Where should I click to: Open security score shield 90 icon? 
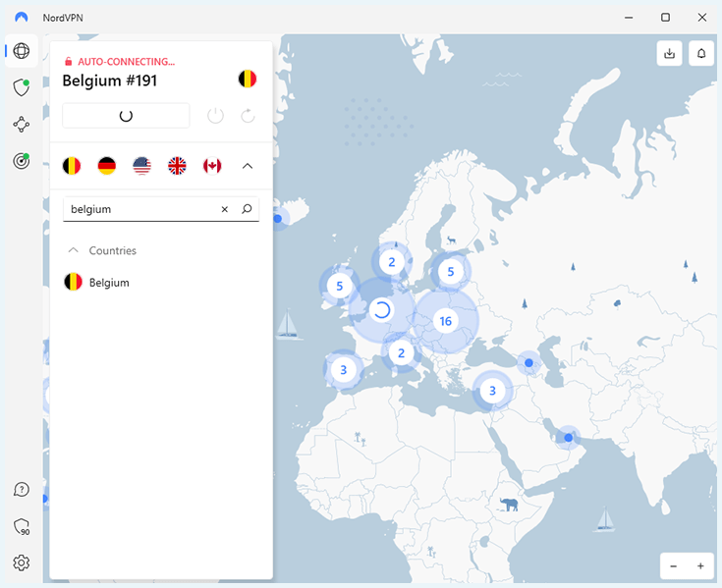pos(22,527)
